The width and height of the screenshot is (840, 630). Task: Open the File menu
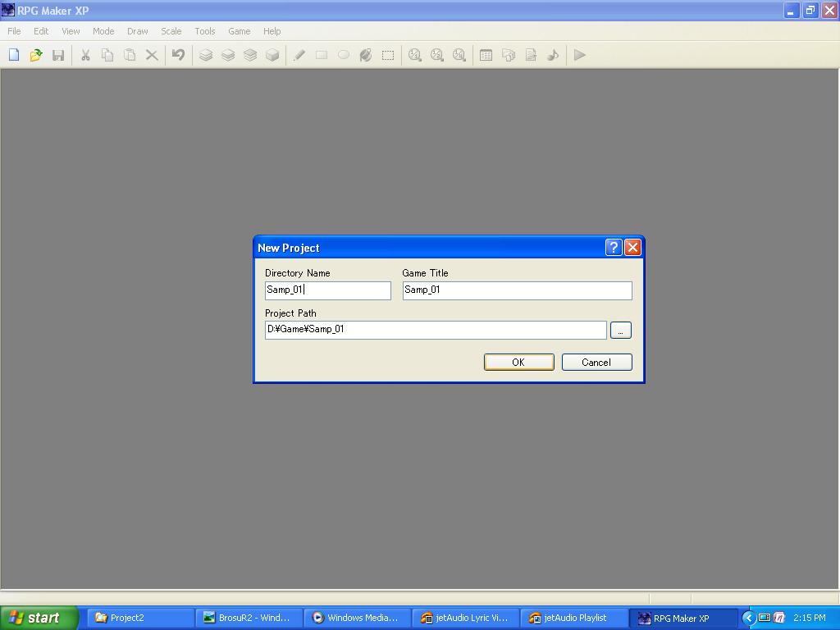[x=14, y=31]
